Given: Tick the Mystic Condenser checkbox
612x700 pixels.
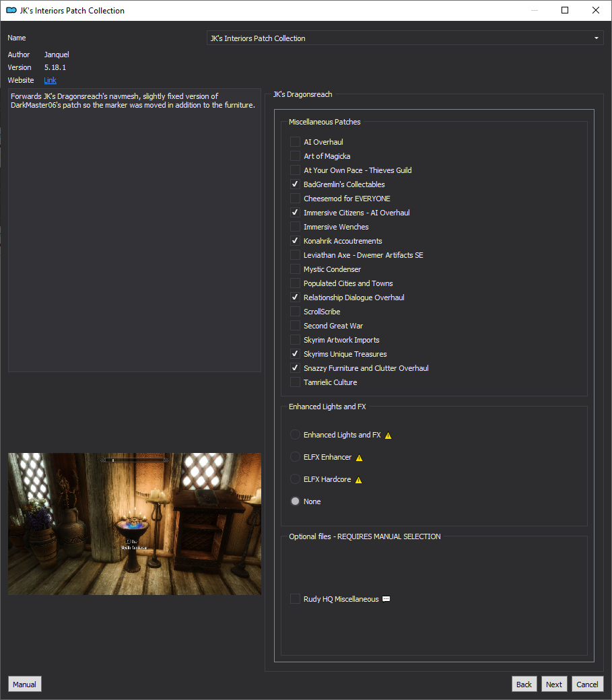Looking at the screenshot, I should (295, 269).
